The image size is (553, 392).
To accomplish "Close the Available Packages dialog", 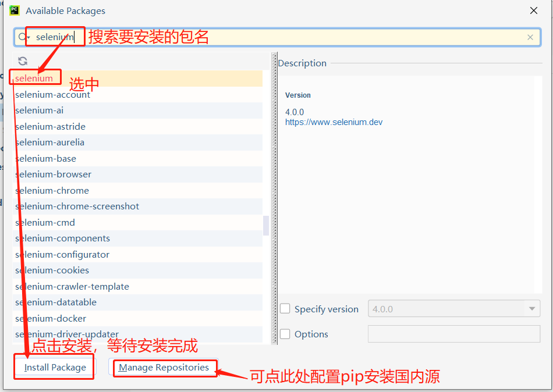I will [x=534, y=10].
